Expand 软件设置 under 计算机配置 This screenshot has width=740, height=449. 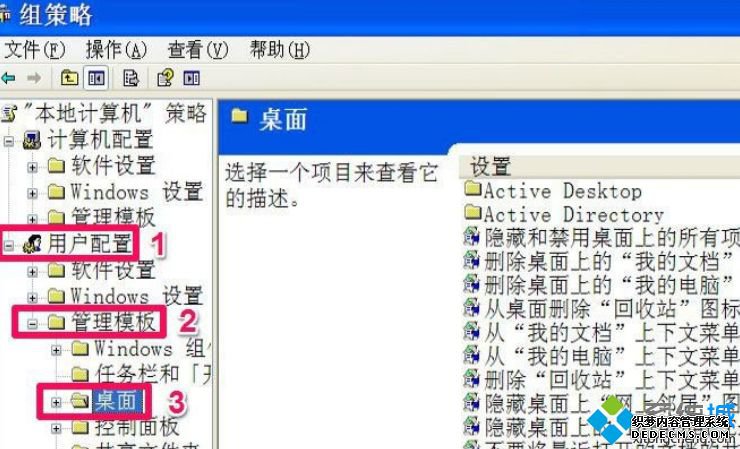32,167
